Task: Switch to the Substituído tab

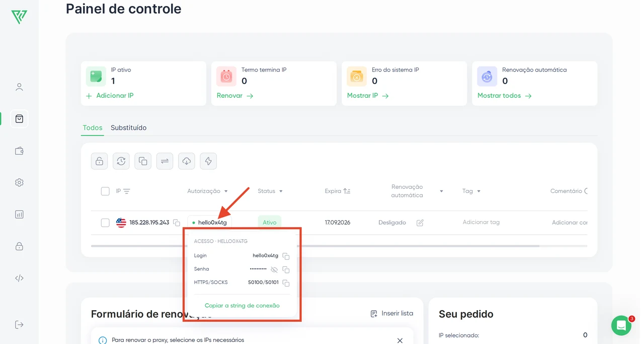Action: pos(129,128)
